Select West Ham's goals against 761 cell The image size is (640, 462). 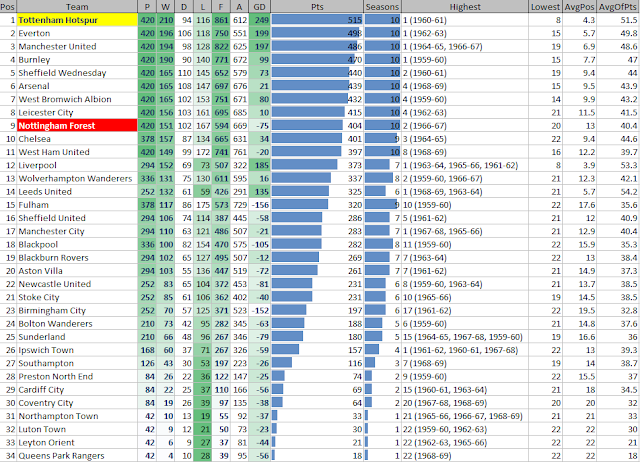[240, 152]
